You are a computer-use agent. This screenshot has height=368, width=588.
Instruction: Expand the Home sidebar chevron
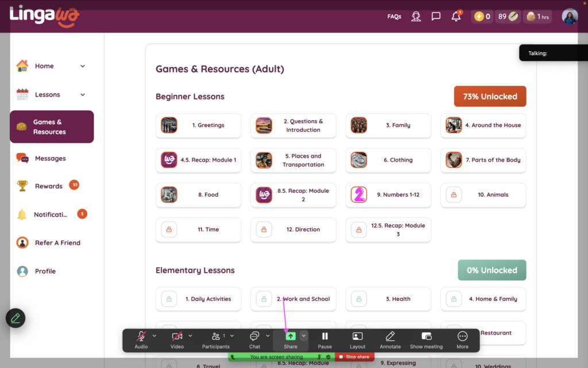click(x=83, y=66)
